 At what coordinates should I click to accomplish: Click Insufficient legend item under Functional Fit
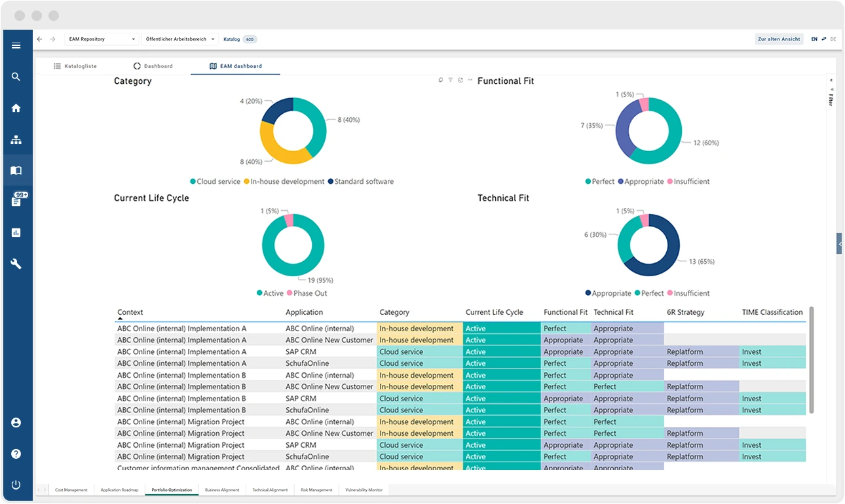(x=688, y=182)
